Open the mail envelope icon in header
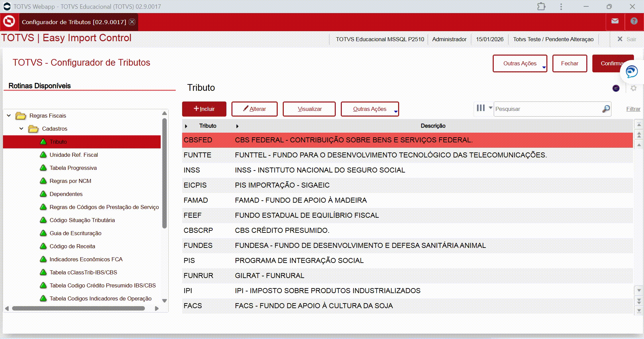 [615, 21]
